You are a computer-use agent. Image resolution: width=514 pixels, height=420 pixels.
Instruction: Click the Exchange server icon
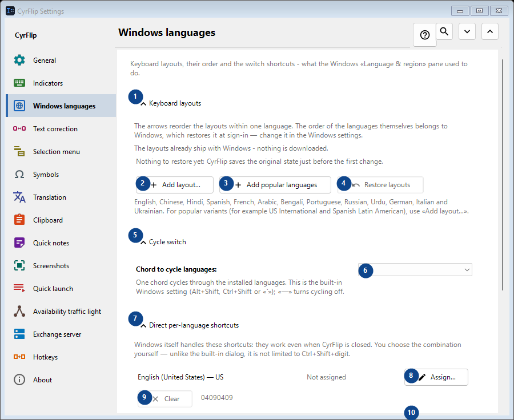[x=19, y=334]
